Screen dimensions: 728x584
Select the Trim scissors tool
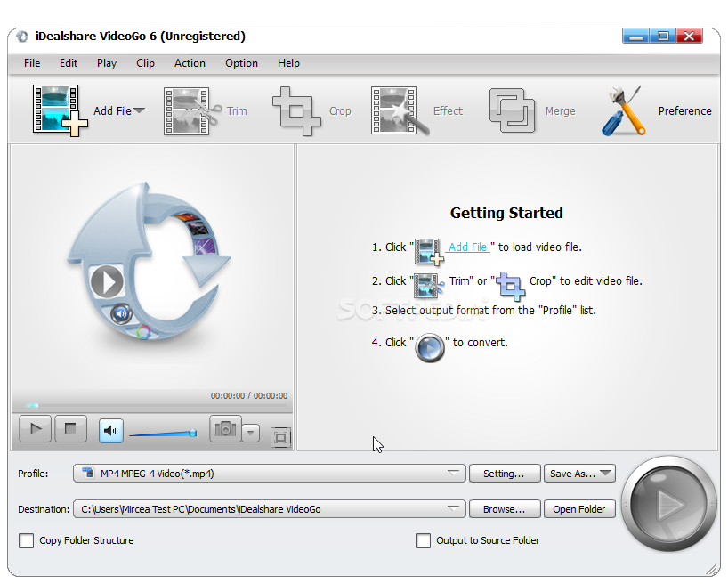pyautogui.click(x=192, y=111)
